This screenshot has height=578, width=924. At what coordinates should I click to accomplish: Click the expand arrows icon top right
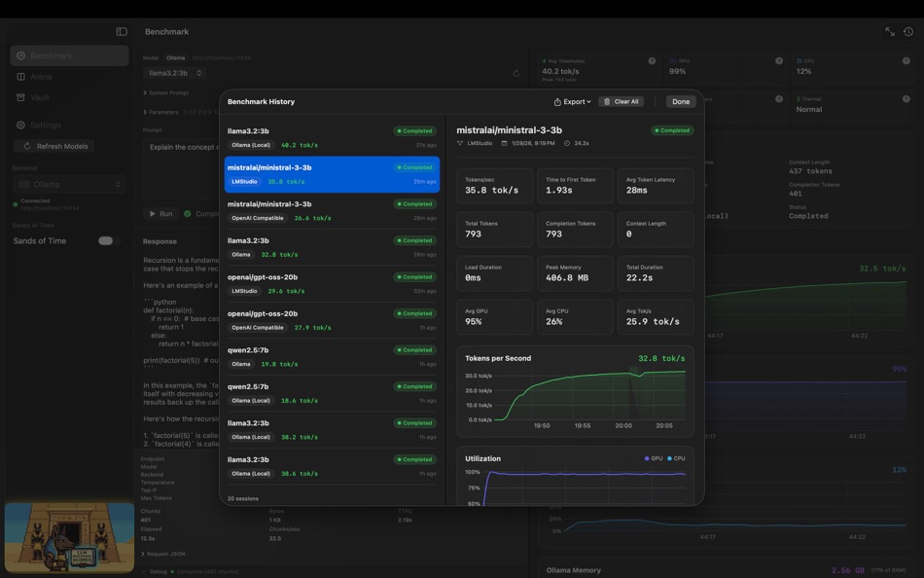click(890, 32)
